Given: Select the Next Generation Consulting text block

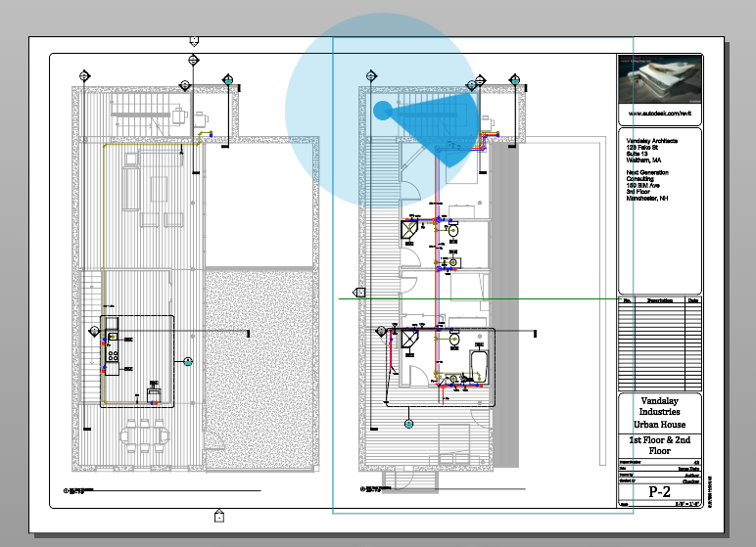Looking at the screenshot, I should (x=647, y=185).
